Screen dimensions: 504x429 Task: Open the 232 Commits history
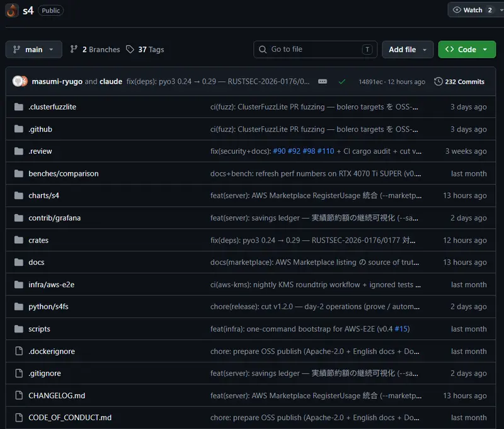pos(459,82)
